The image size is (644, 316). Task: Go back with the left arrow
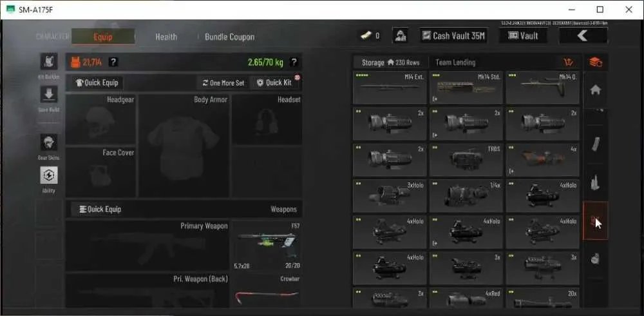583,36
